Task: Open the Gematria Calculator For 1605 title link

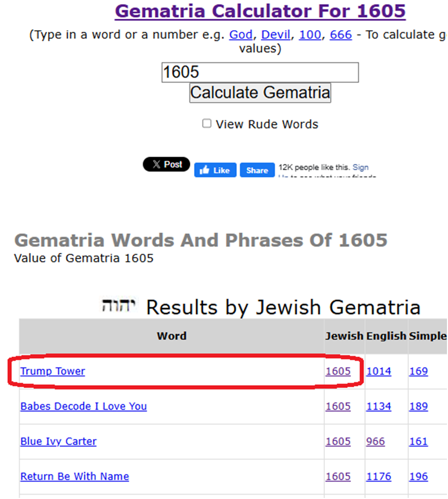Action: point(260,11)
